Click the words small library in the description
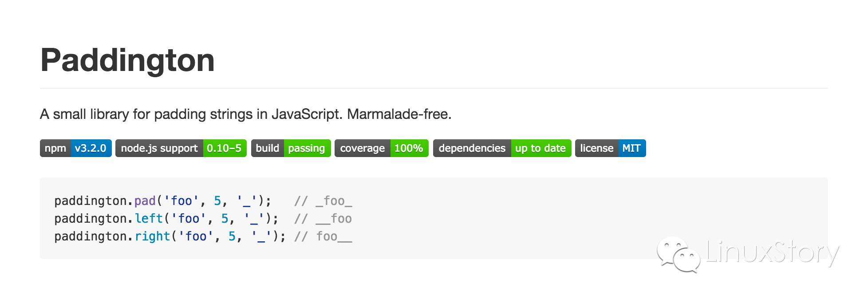The height and width of the screenshot is (299, 868). pos(91,114)
